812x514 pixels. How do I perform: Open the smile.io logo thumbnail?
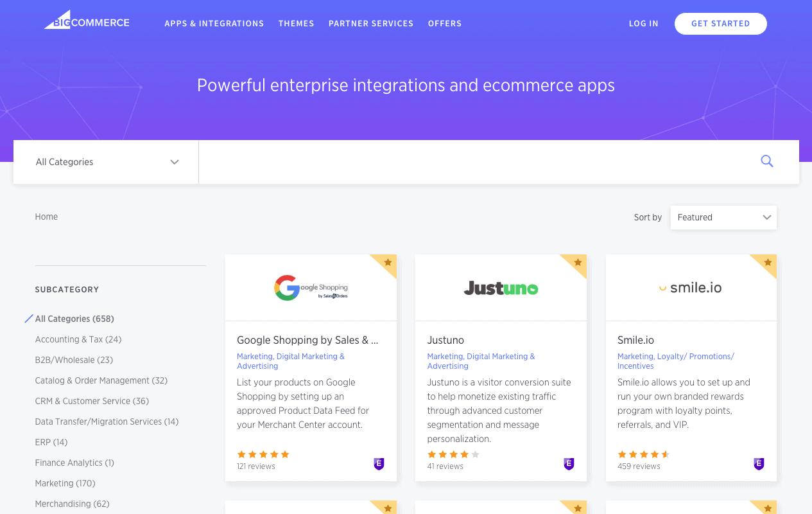(691, 288)
